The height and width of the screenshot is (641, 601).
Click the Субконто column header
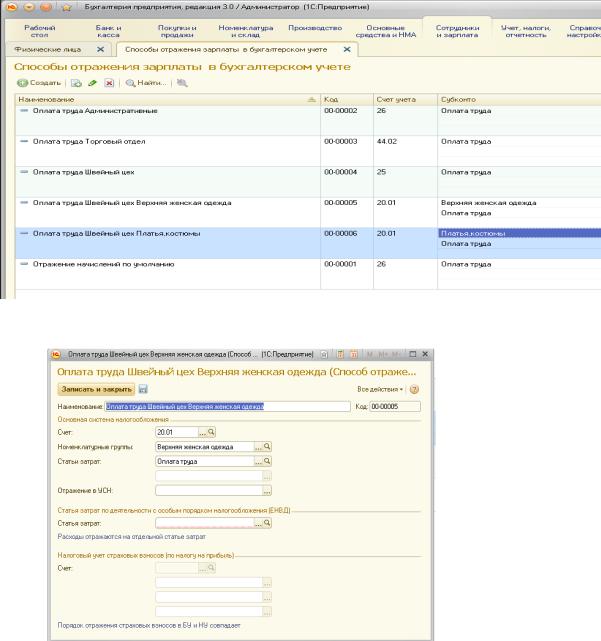(519, 99)
